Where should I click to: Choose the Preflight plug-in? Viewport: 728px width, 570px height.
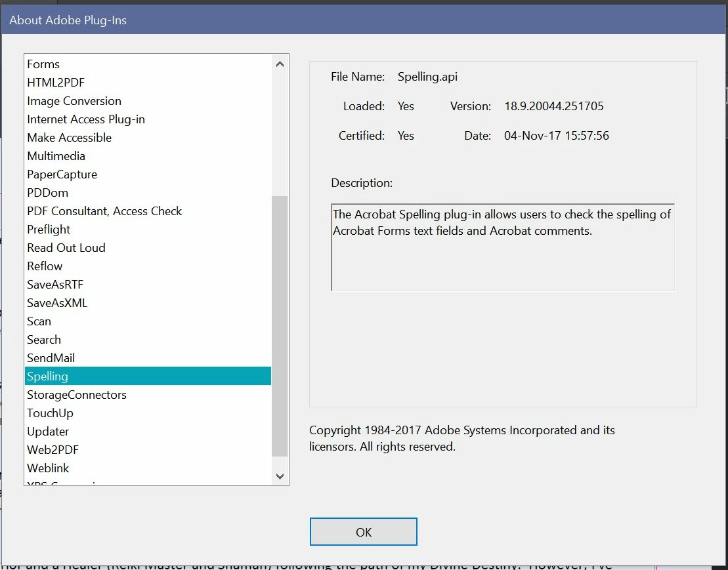pos(148,230)
